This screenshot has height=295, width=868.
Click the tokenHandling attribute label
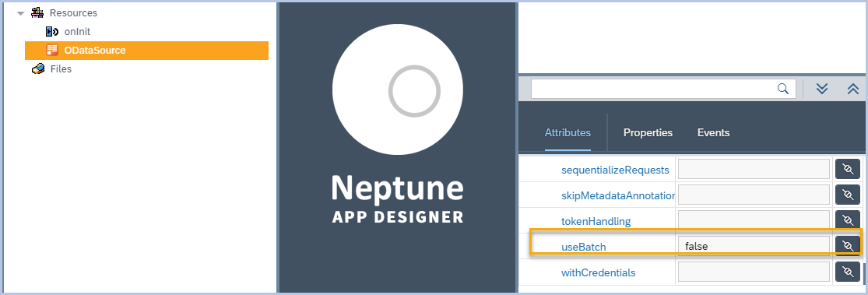[596, 221]
